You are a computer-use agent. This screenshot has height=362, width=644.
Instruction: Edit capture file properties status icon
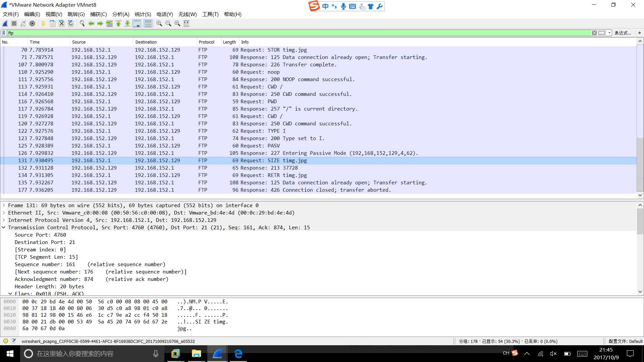[x=14, y=341]
